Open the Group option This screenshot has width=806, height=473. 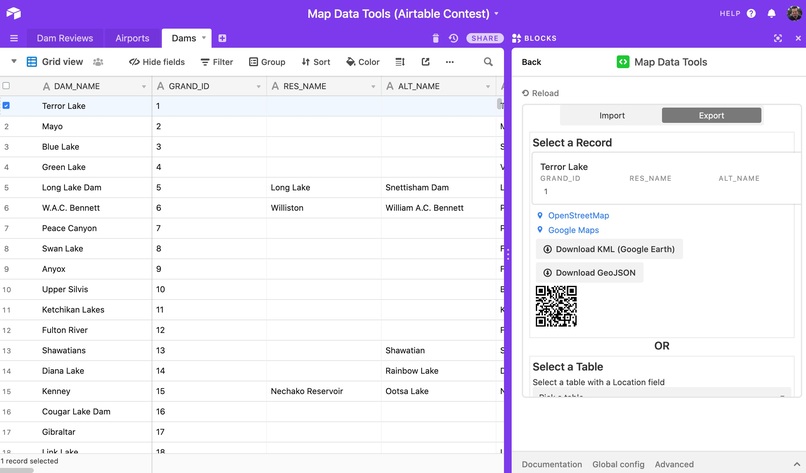click(x=267, y=62)
